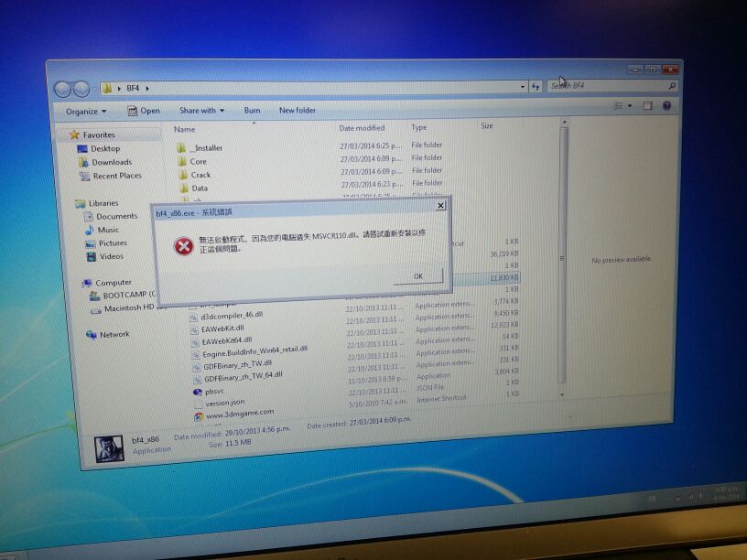Click OK in the error dialog
The height and width of the screenshot is (560, 747).
tap(418, 275)
